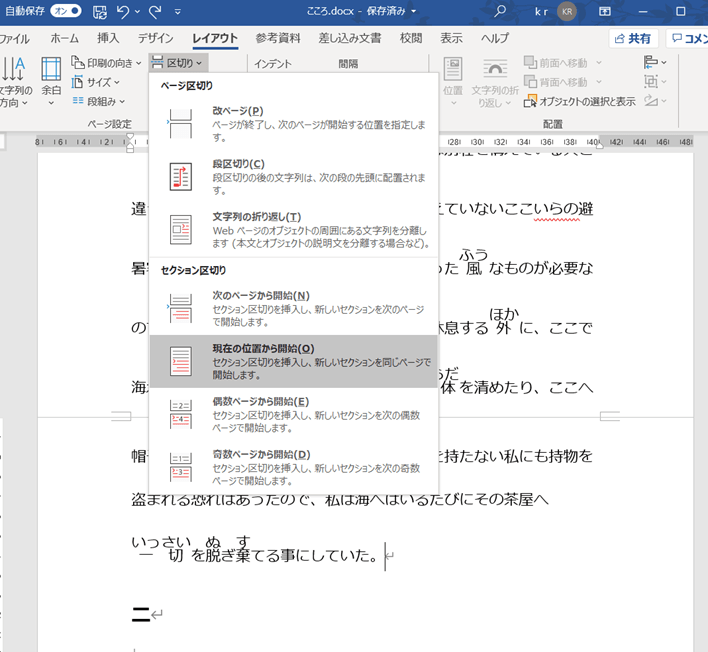Open the Insert (挿入) ribbon tab
Viewport: 708px width, 652px height.
click(x=108, y=38)
